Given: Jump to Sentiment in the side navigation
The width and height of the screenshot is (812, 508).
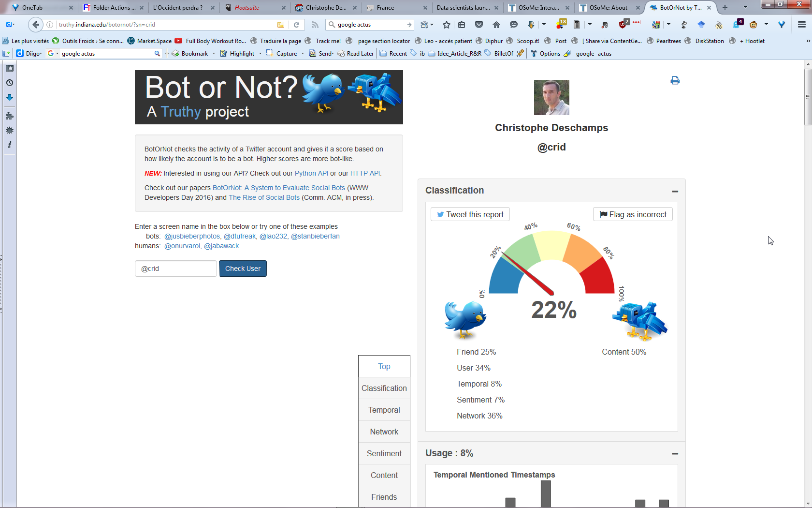Looking at the screenshot, I should [384, 454].
